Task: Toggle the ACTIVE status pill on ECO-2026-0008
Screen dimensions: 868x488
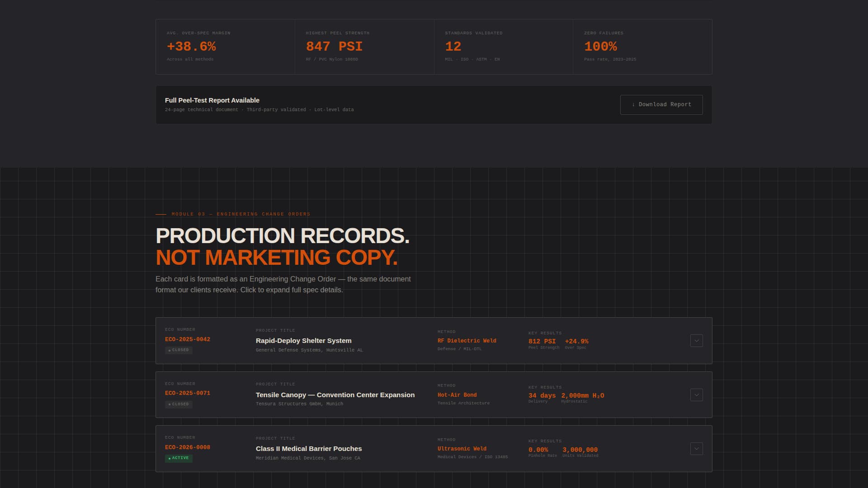Action: tap(179, 458)
